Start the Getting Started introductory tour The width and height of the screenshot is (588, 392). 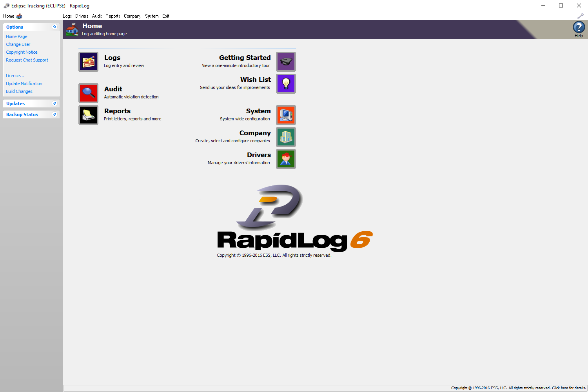tap(286, 62)
